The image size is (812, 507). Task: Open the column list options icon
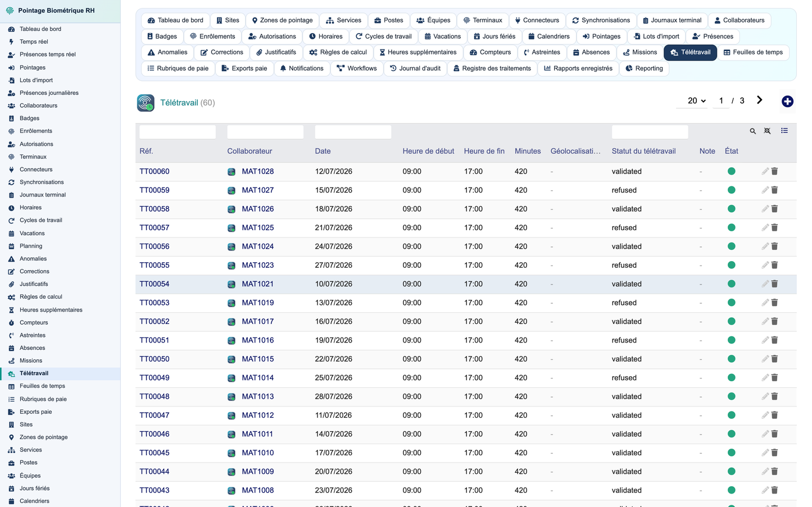coord(784,131)
